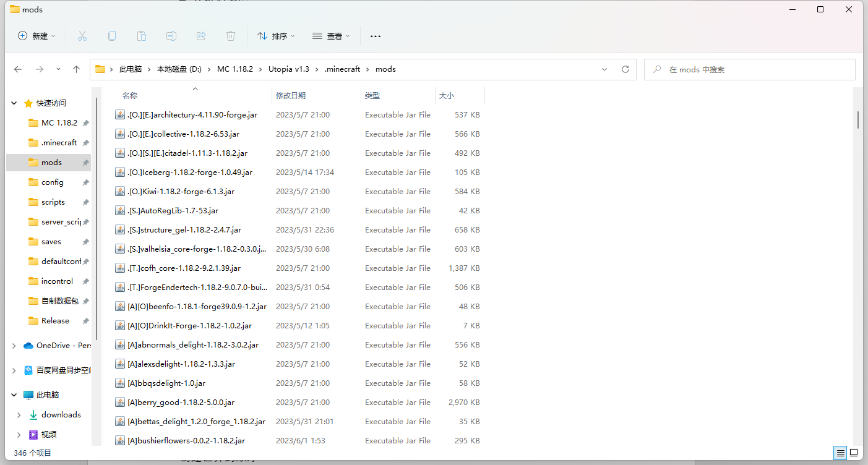
Task: Click 本地磁盘 (D:) in breadcrumb
Action: pos(179,69)
